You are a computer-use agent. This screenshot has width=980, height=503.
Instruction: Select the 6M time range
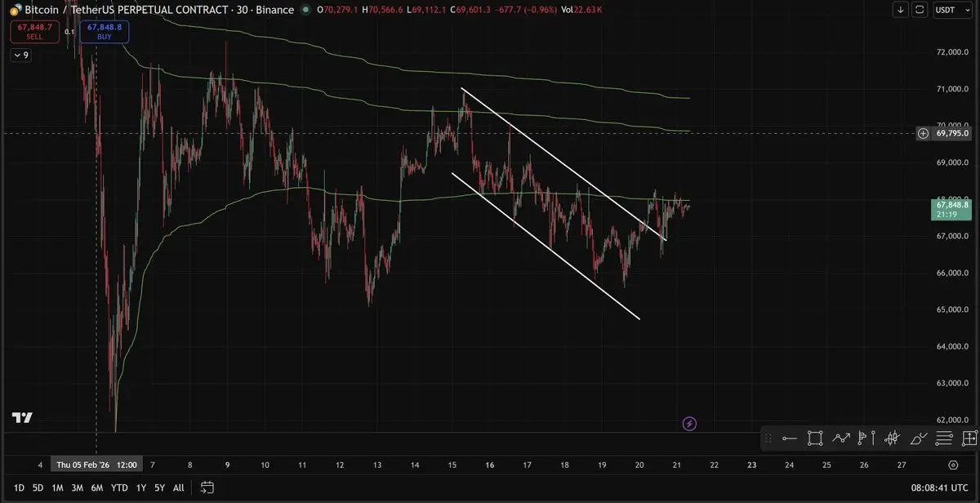point(96,488)
